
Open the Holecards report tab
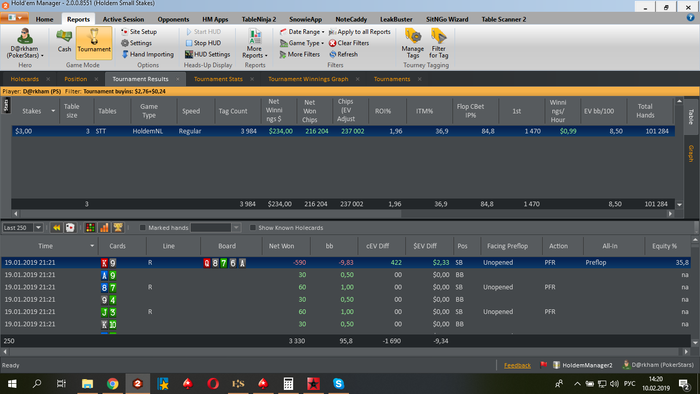[x=25, y=79]
